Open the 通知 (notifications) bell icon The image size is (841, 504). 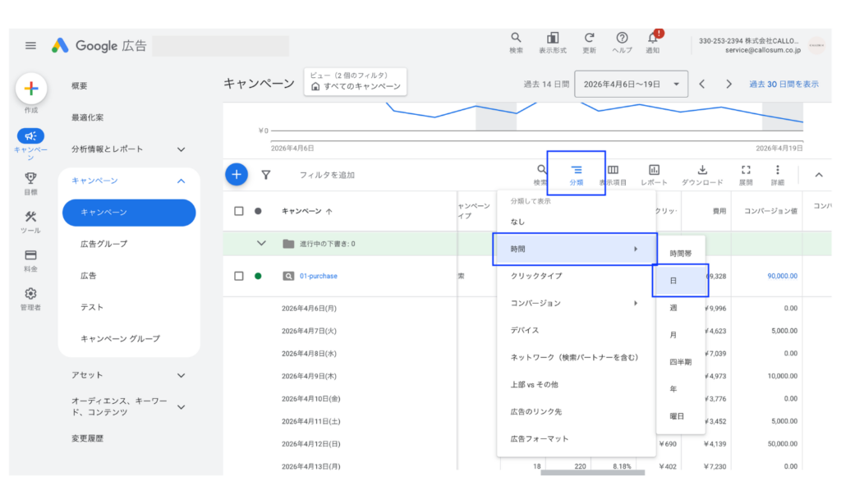(651, 39)
